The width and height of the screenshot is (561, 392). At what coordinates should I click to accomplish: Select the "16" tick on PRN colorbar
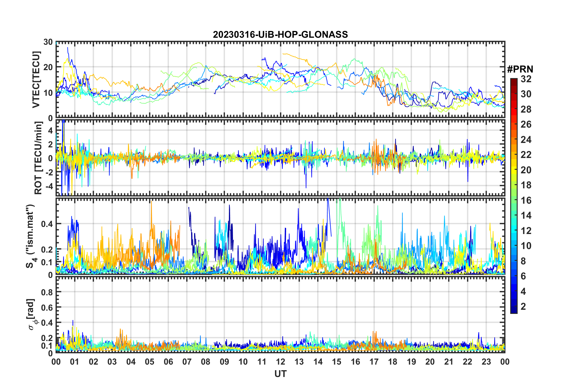[x=526, y=200]
